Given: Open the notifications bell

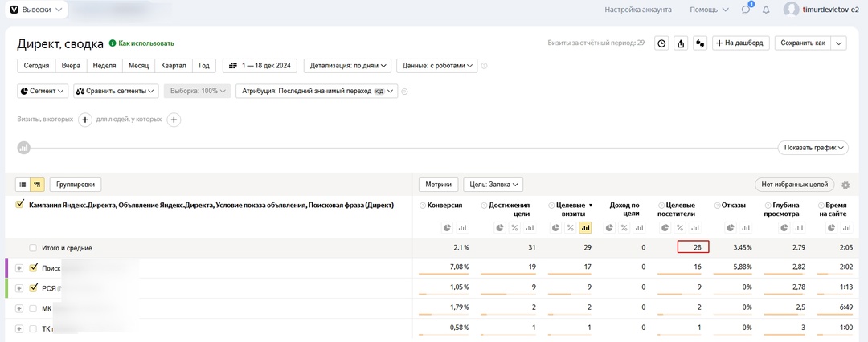Looking at the screenshot, I should (766, 10).
